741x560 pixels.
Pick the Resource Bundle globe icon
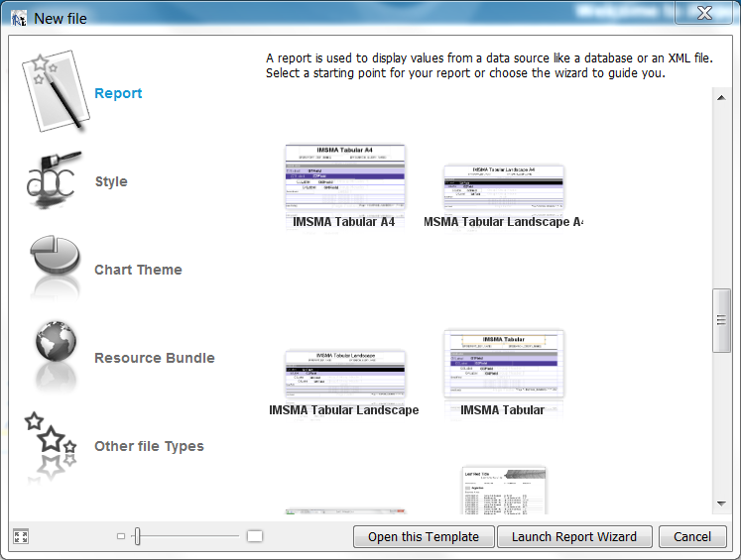pos(56,349)
